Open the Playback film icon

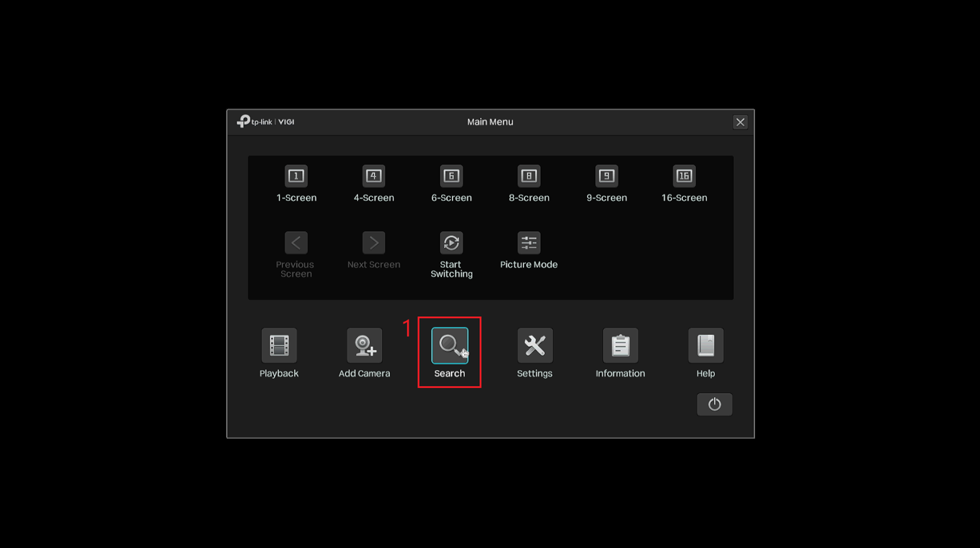(x=279, y=346)
